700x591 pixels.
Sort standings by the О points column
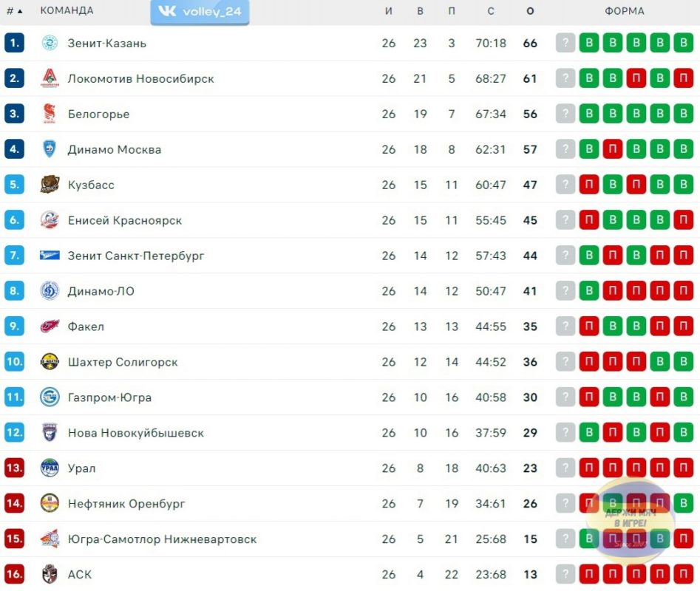(x=530, y=11)
